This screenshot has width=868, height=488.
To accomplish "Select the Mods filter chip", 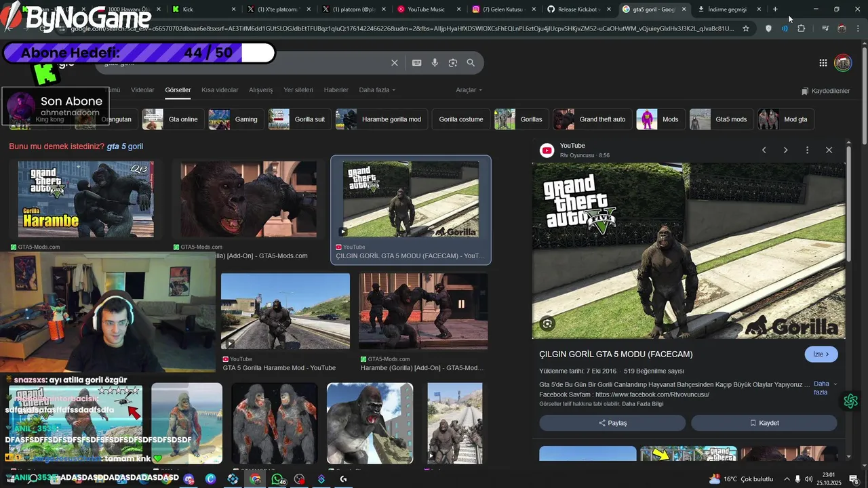I will [660, 119].
